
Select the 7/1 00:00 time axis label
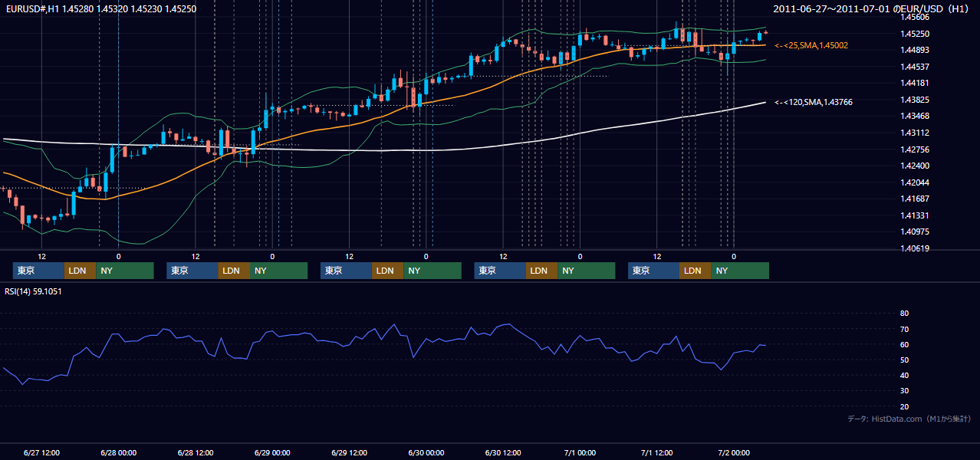[580, 453]
